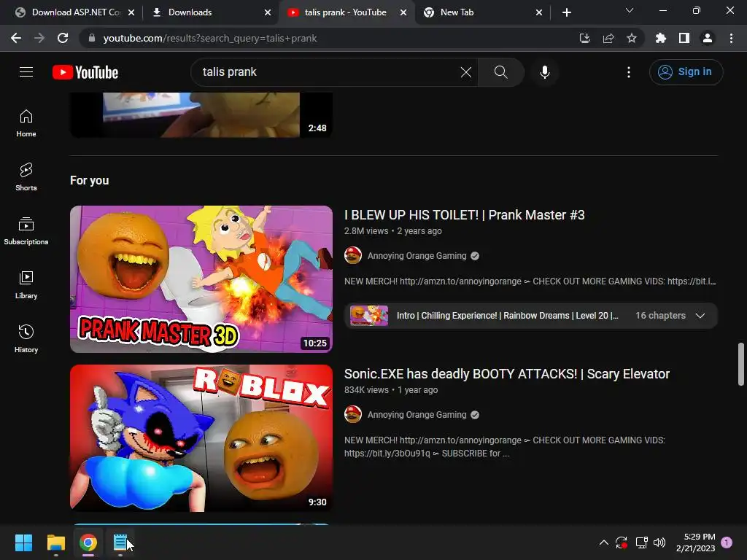747x560 pixels.
Task: Close the Downloads tab
Action: pyautogui.click(x=268, y=12)
